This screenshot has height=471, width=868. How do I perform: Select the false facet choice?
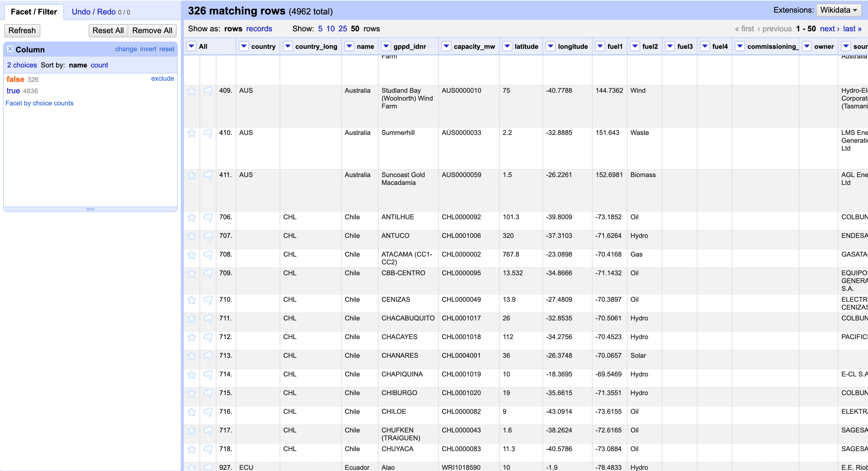click(x=15, y=80)
